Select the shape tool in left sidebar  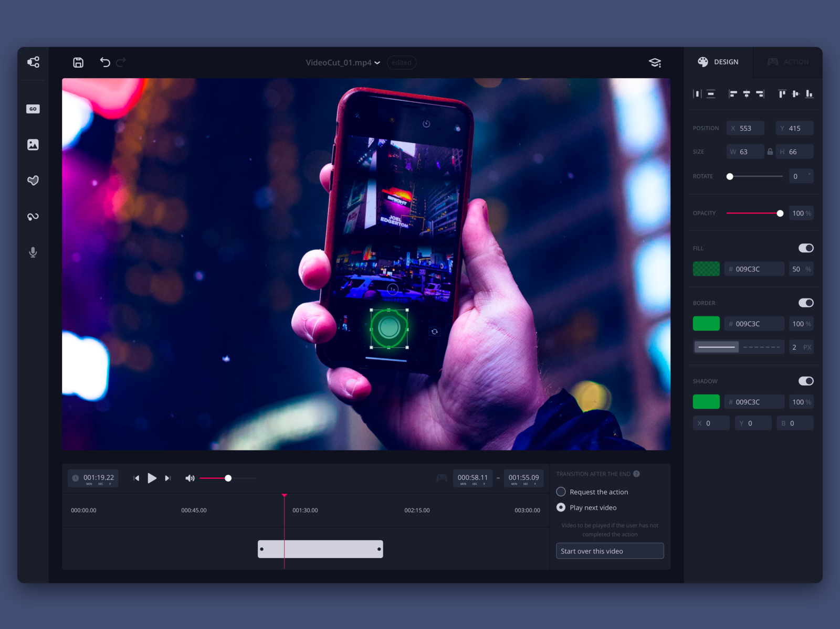(33, 180)
